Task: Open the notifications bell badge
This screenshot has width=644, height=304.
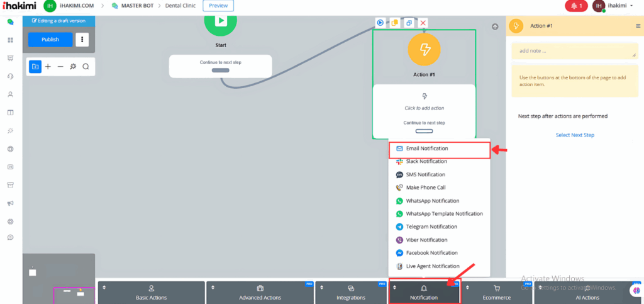Action: (576, 6)
